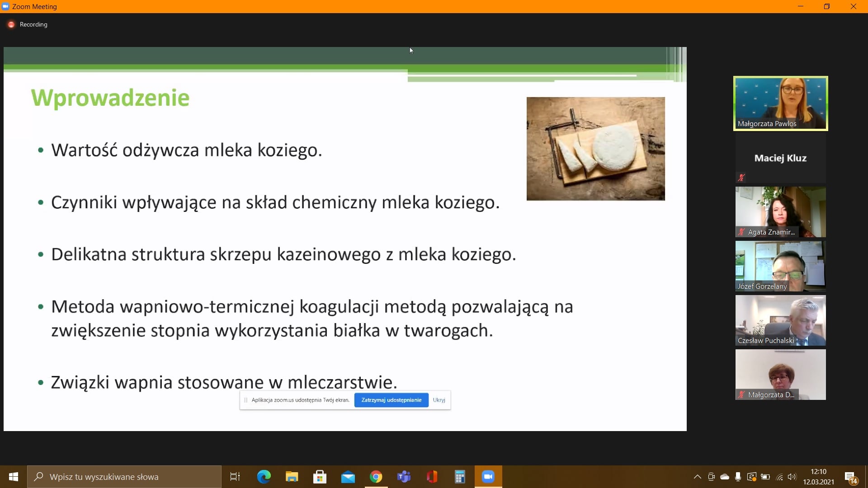Click the Office icon in the taskbar
The image size is (868, 488).
point(432,477)
